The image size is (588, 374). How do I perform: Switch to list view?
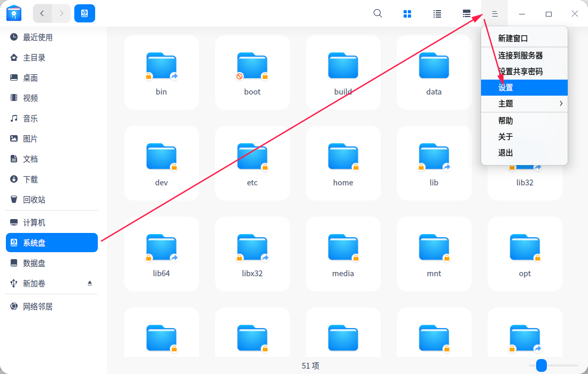[x=437, y=14]
